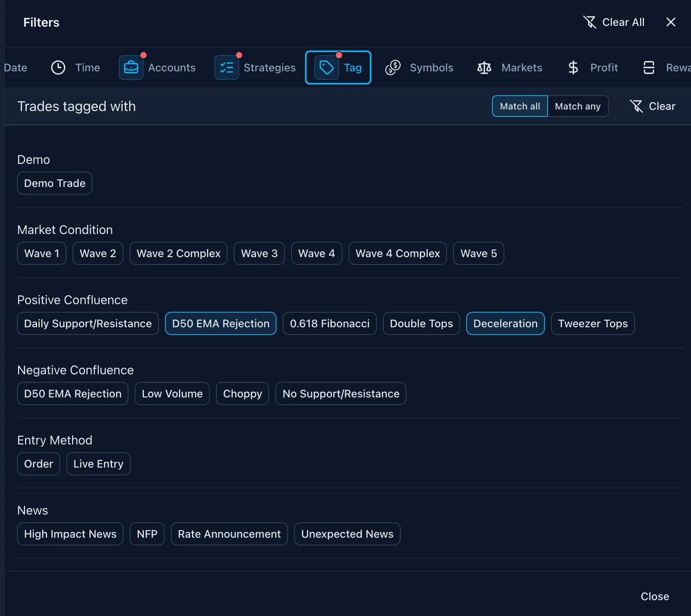The image size is (691, 616).
Task: Click the briefcase Accounts icon
Action: tap(131, 67)
